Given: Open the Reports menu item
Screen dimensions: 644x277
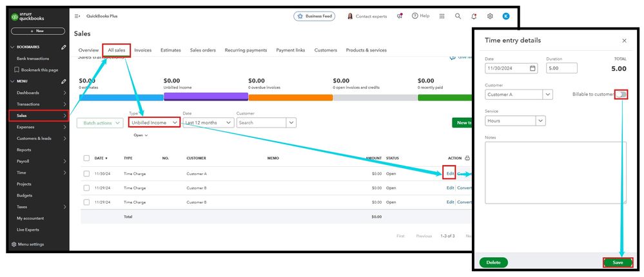Looking at the screenshot, I should click(24, 150).
